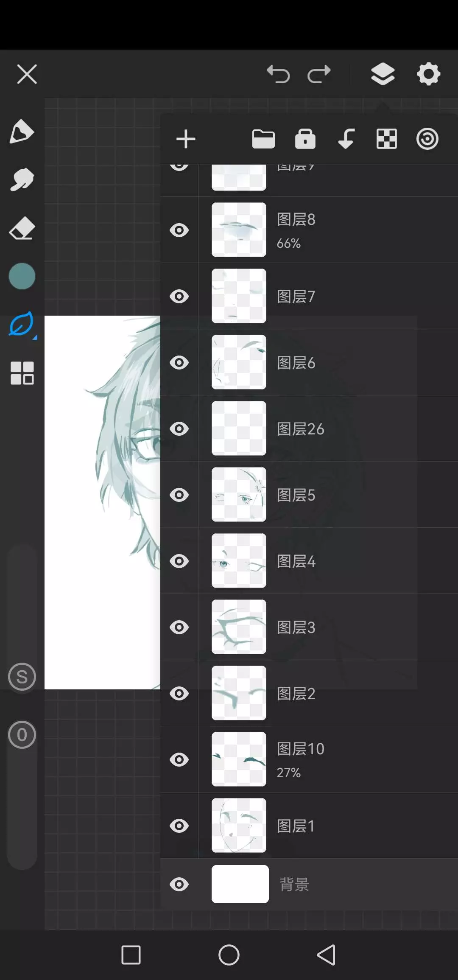This screenshot has width=458, height=980.
Task: Select the smudge tool
Action: [22, 179]
